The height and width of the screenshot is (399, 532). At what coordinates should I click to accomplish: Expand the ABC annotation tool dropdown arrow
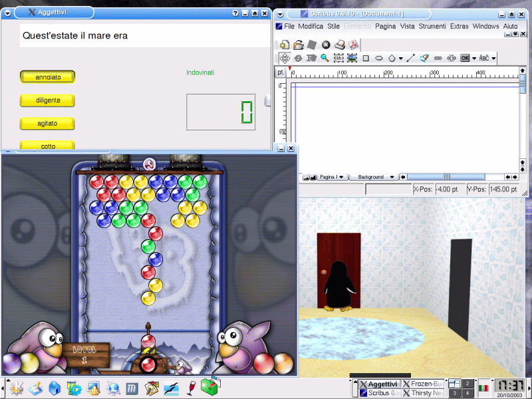pyautogui.click(x=493, y=59)
